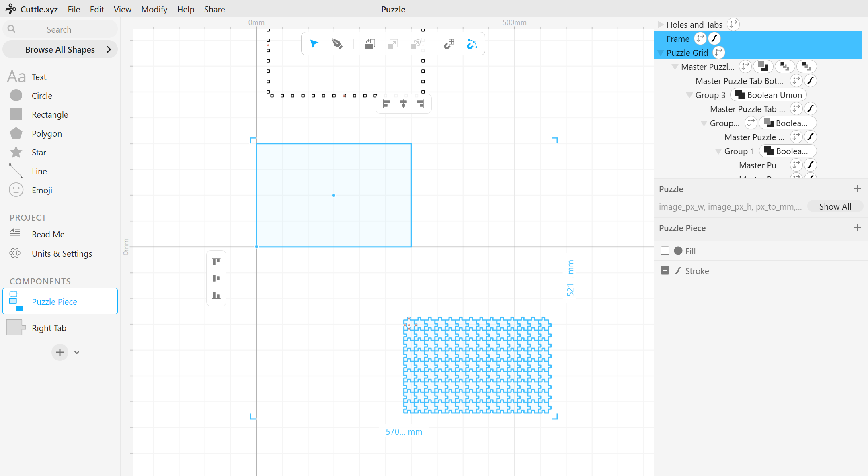Collapse Group 3 tree item
The width and height of the screenshot is (868, 476).
click(689, 95)
